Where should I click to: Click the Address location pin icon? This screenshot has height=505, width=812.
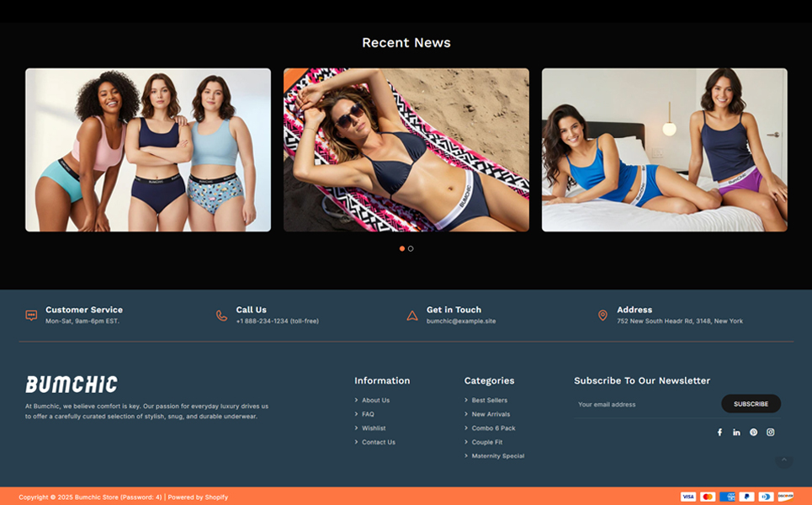(x=602, y=316)
